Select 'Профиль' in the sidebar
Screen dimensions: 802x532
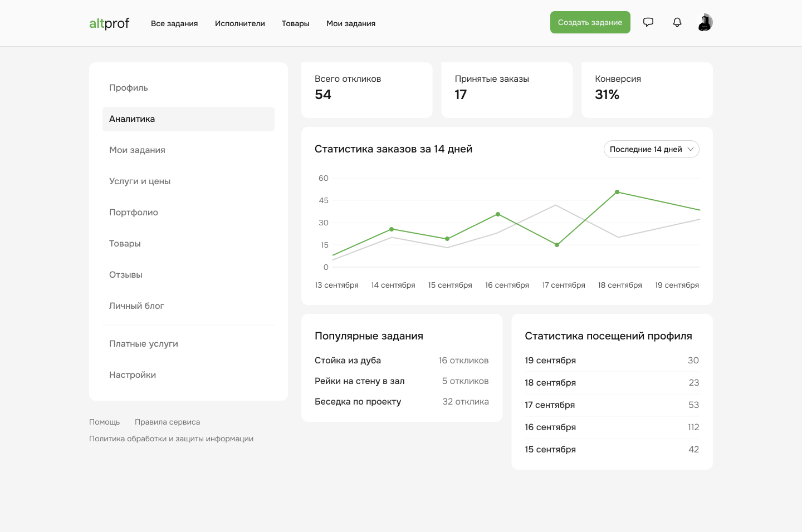point(129,88)
